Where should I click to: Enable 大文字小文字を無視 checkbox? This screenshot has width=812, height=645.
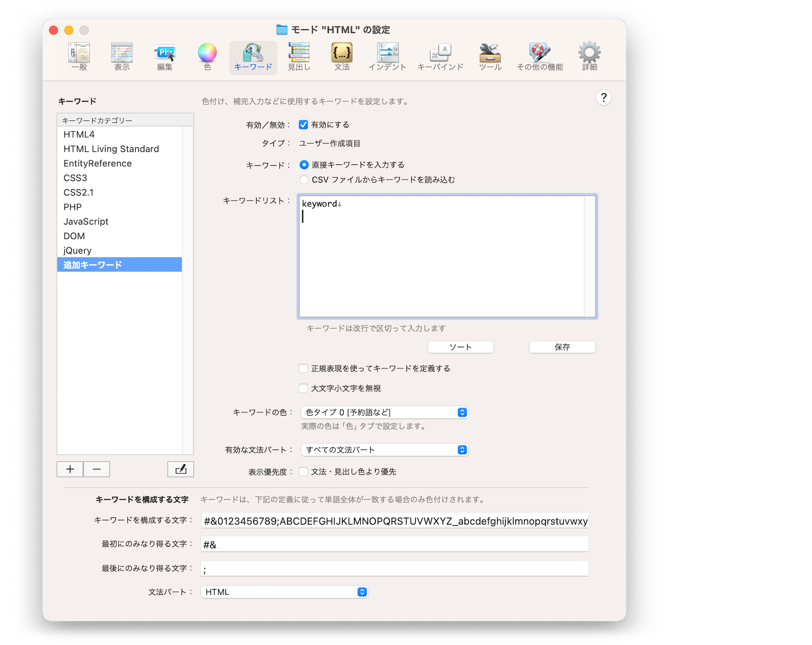303,388
